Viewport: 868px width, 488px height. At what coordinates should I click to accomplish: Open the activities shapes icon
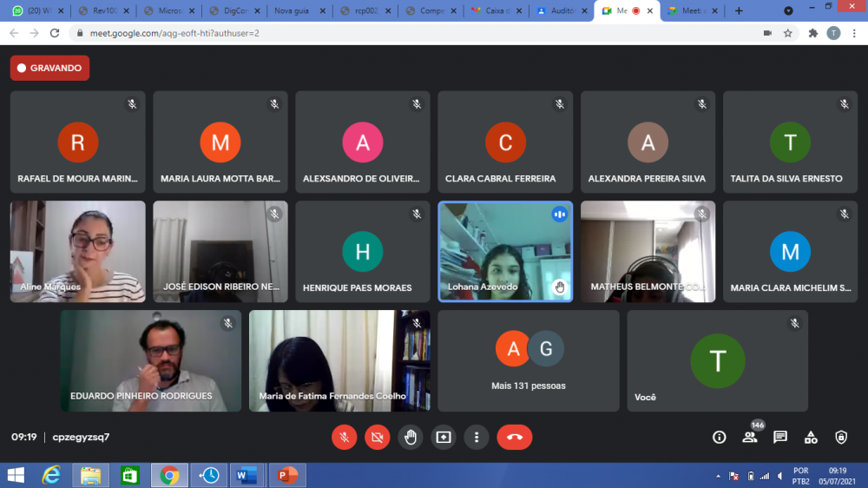pyautogui.click(x=811, y=438)
